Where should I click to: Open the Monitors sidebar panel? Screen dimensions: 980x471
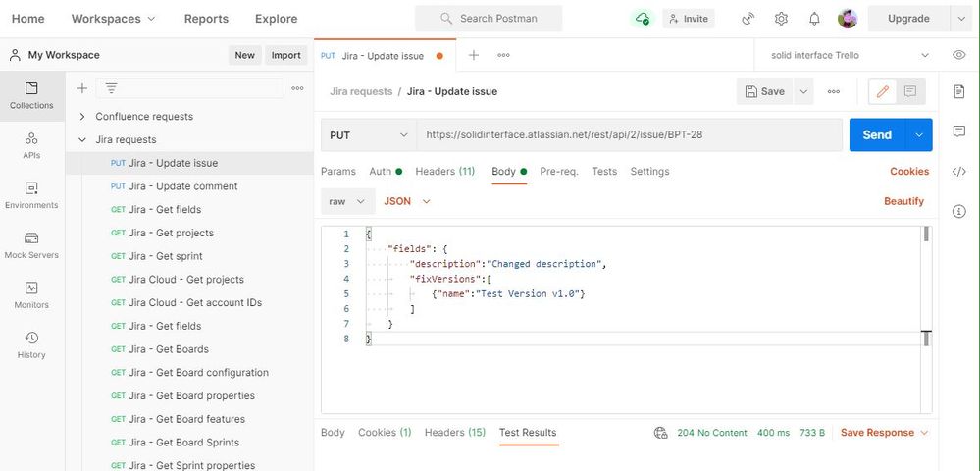point(31,294)
